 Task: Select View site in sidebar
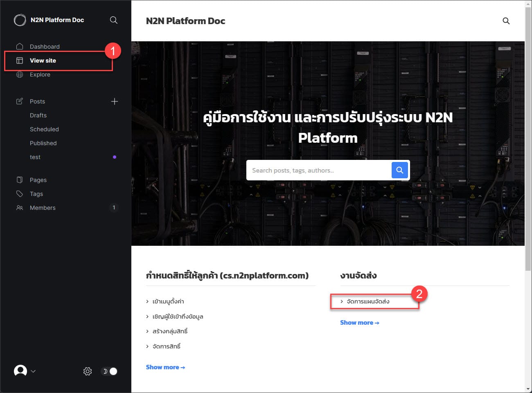43,61
